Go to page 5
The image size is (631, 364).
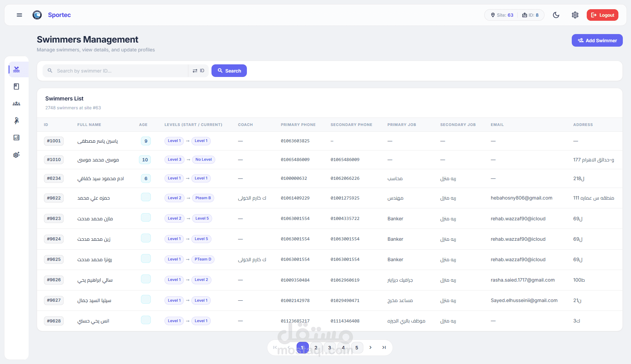pos(357,348)
